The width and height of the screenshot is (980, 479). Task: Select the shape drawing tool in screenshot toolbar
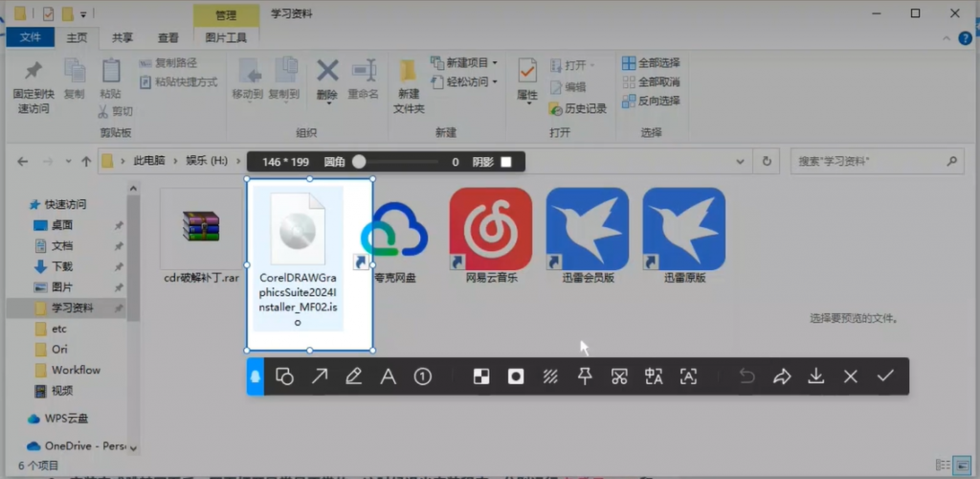(285, 376)
